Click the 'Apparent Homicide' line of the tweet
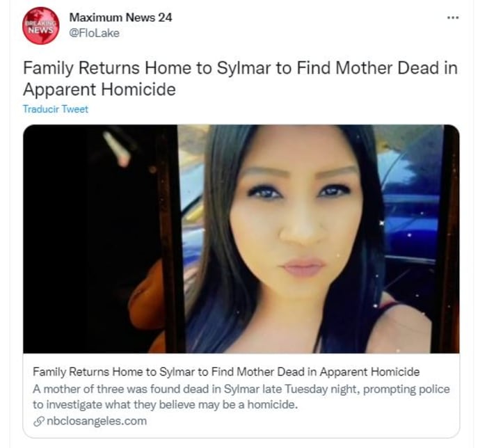Viewport: 487px width, 448px height. point(99,90)
